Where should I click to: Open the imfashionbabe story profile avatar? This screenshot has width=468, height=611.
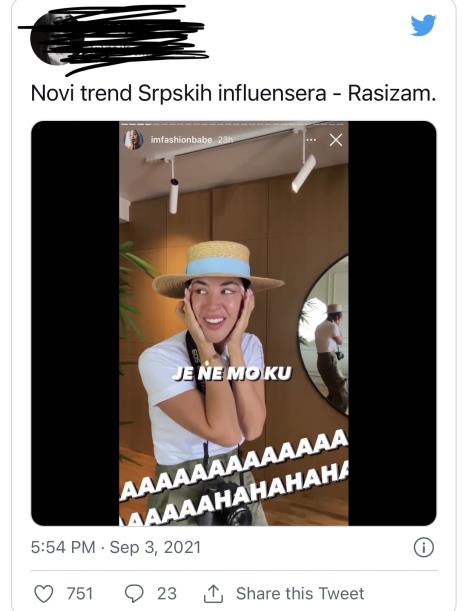(134, 140)
